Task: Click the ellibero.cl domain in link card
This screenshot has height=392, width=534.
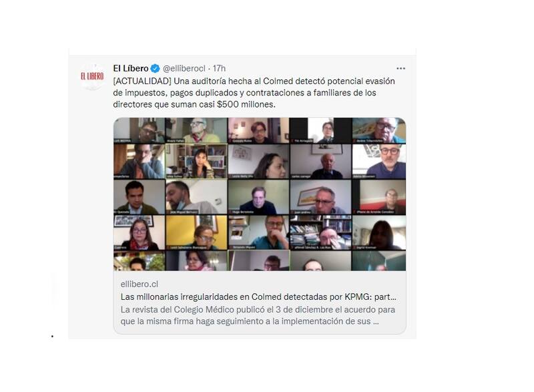Action: tap(140, 284)
